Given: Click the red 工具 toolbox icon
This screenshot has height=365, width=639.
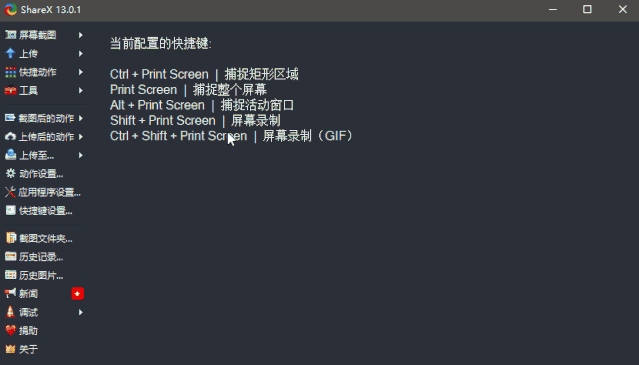Looking at the screenshot, I should (x=11, y=90).
